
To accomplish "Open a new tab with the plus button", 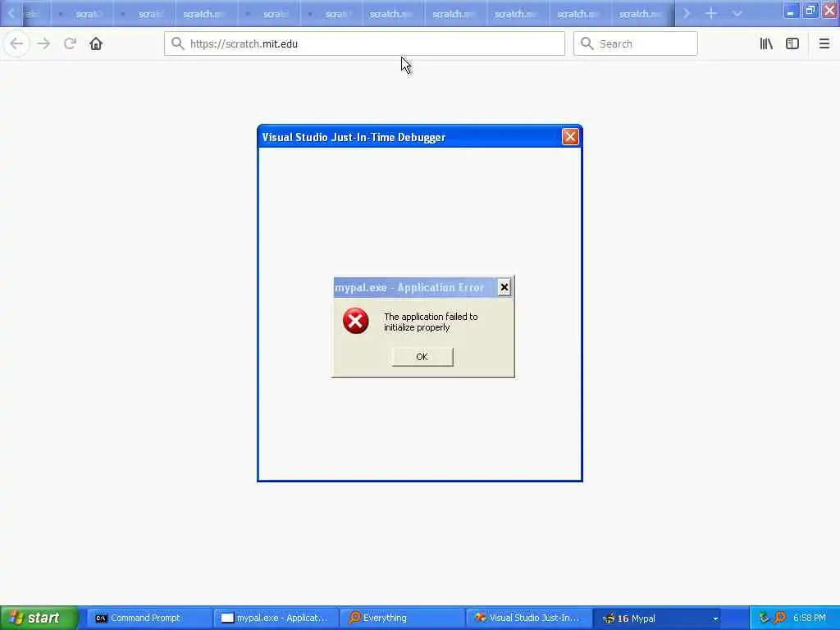I will click(x=711, y=13).
